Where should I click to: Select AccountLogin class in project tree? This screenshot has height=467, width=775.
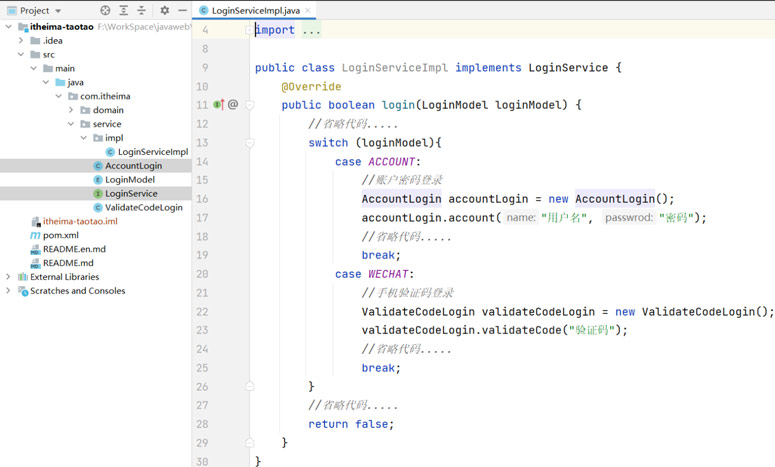point(133,166)
